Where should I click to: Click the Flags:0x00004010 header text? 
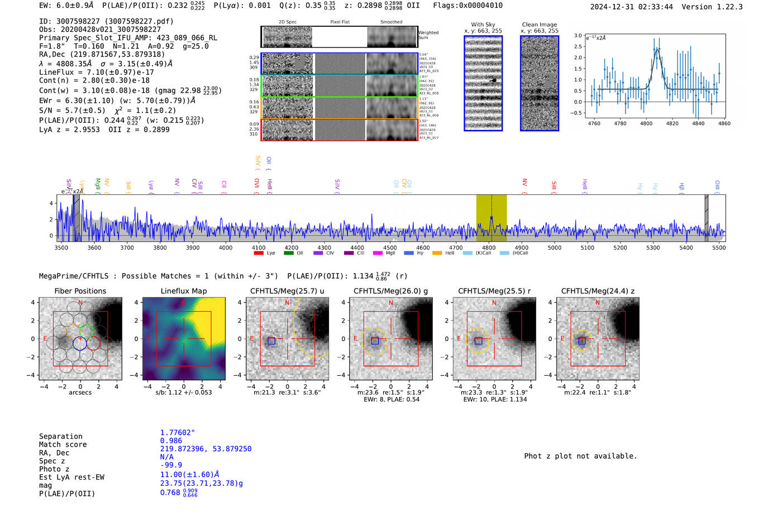tap(468, 6)
